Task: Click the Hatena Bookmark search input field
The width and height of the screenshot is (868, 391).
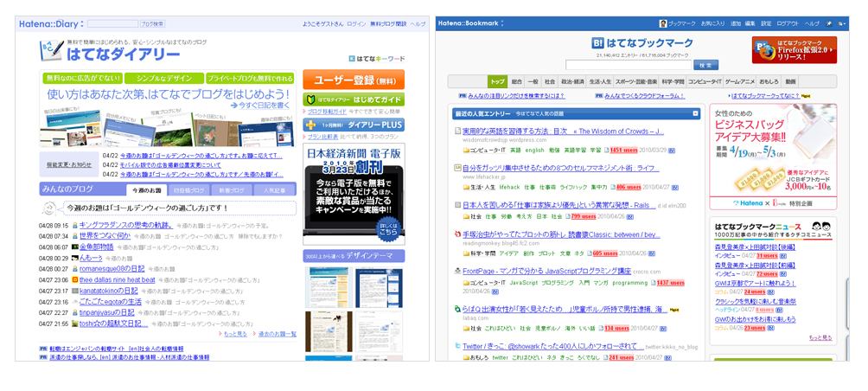Action: tap(629, 65)
